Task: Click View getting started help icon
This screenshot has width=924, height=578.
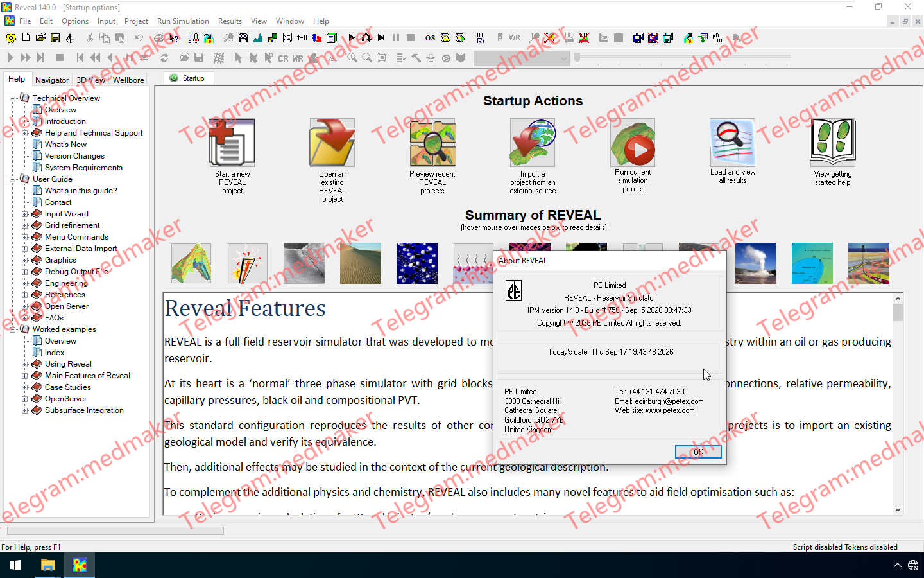Action: 833,143
